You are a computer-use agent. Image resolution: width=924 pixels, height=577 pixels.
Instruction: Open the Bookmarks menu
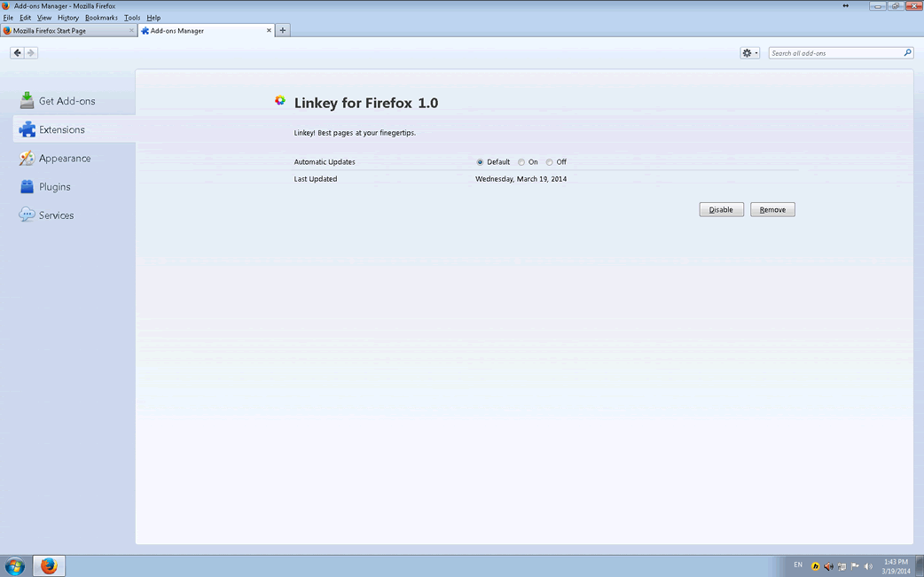(x=101, y=18)
